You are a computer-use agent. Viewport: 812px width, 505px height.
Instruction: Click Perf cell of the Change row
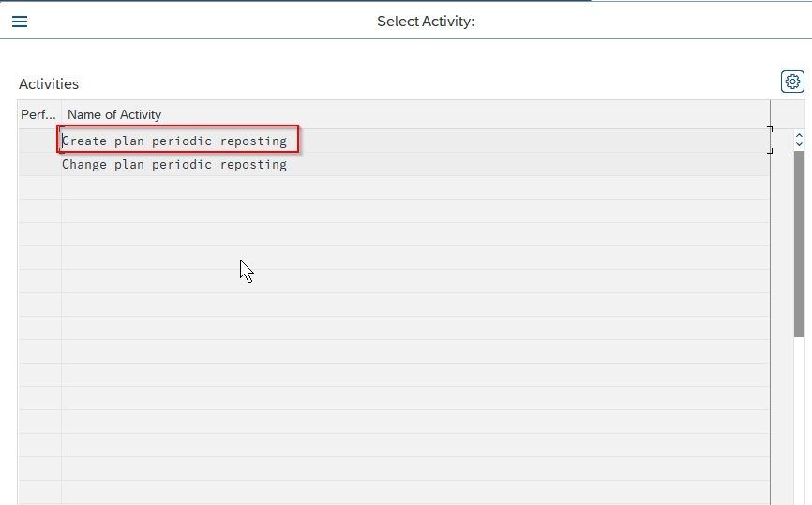40,165
